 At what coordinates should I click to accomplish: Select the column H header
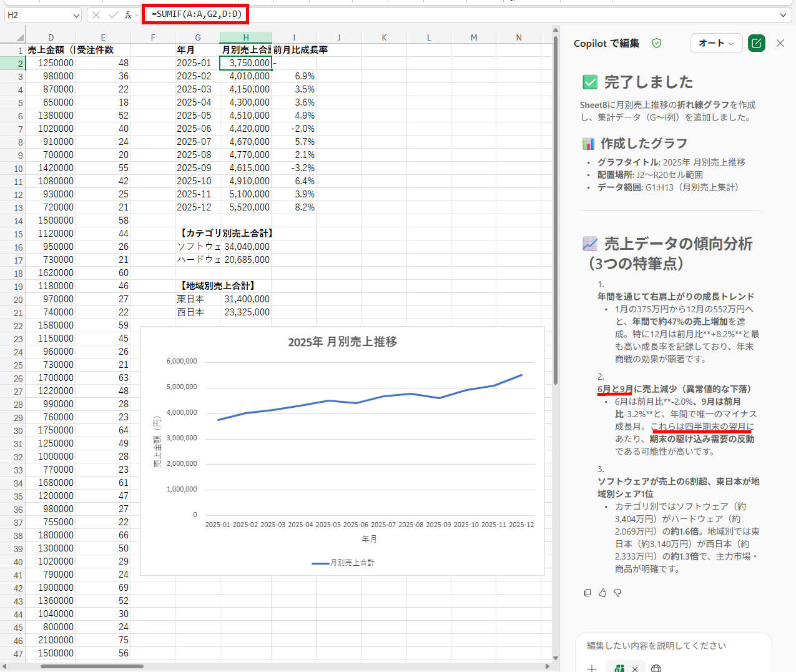[x=246, y=37]
